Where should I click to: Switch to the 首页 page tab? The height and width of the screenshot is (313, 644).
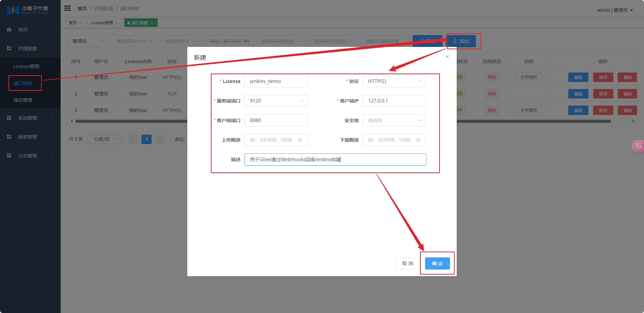pyautogui.click(x=75, y=23)
